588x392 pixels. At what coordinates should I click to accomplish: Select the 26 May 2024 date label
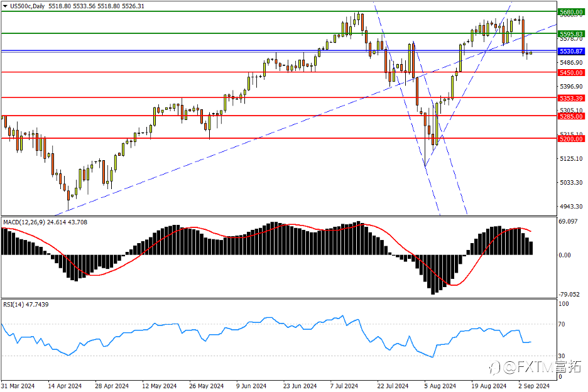(x=206, y=386)
